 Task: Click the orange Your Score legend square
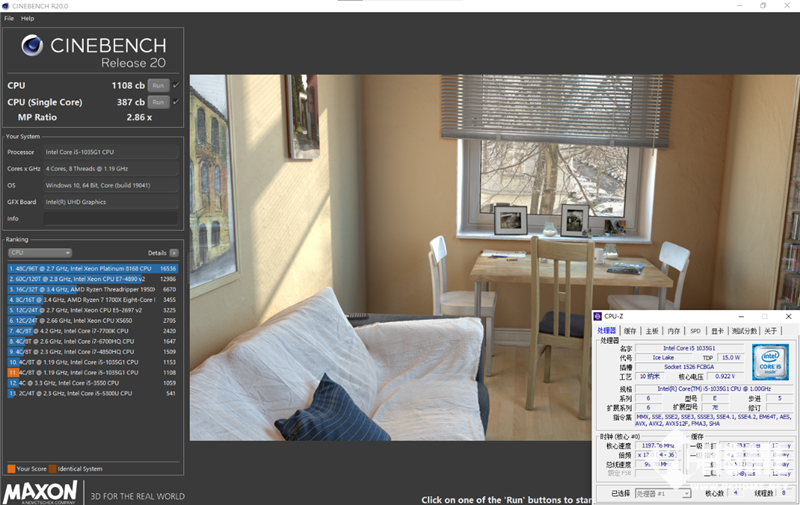(x=11, y=469)
